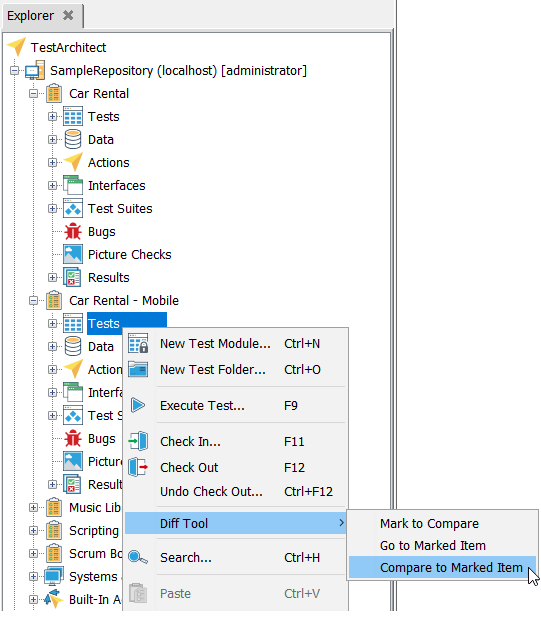Click the Car Rental - Mobile clipboard icon
The width and height of the screenshot is (541, 620).
[x=54, y=300]
